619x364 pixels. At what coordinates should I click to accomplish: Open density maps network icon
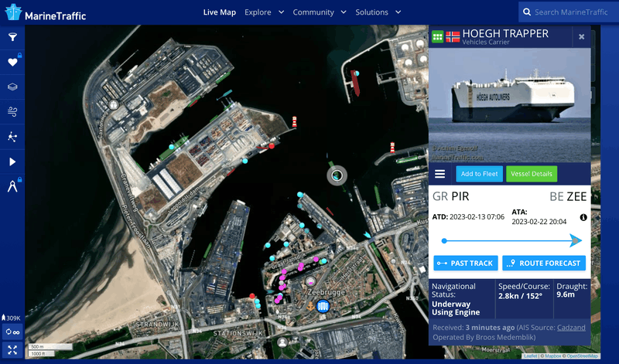coord(12,137)
